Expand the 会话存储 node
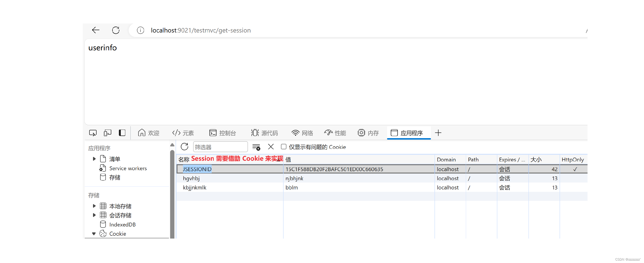This screenshot has height=263, width=644. 94,215
